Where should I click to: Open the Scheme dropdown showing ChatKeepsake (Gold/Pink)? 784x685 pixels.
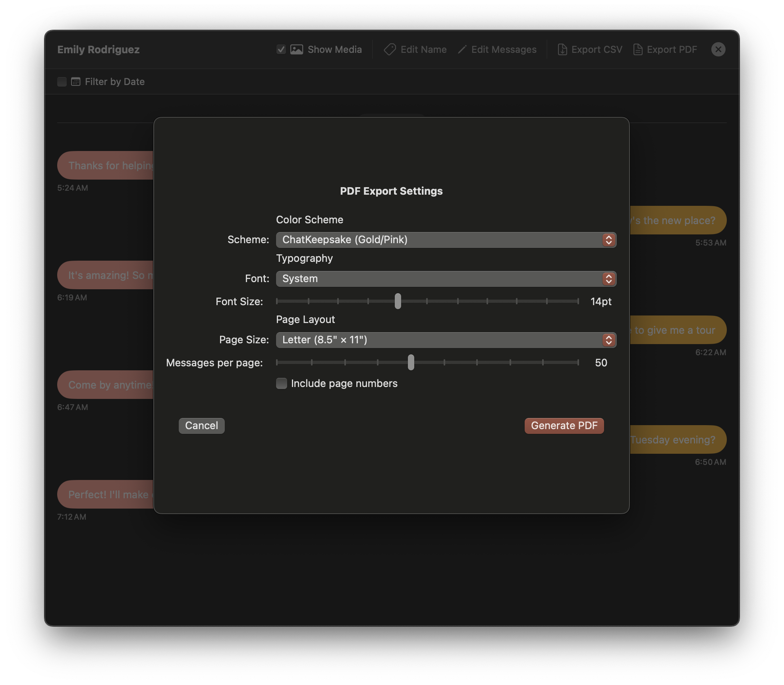pyautogui.click(x=446, y=240)
